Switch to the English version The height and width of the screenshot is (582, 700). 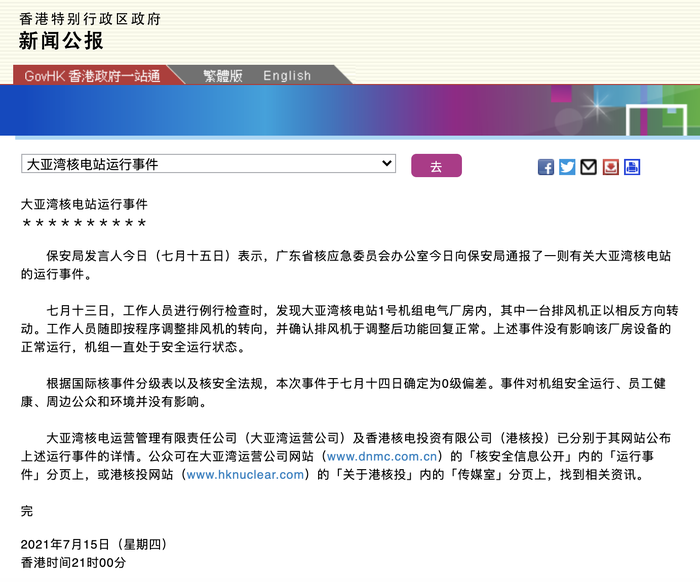coord(287,76)
